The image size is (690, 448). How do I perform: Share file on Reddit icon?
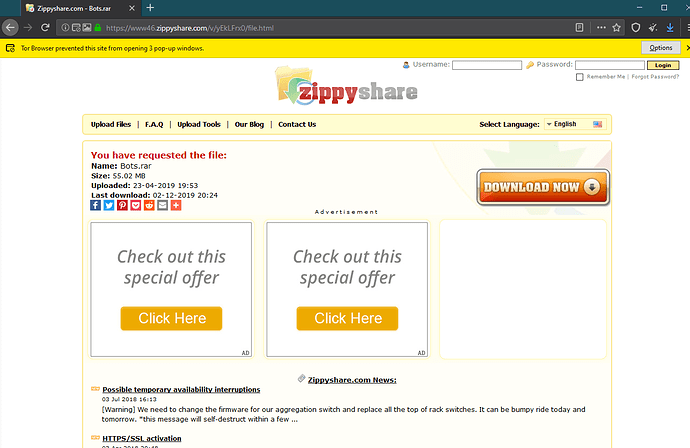coord(149,205)
